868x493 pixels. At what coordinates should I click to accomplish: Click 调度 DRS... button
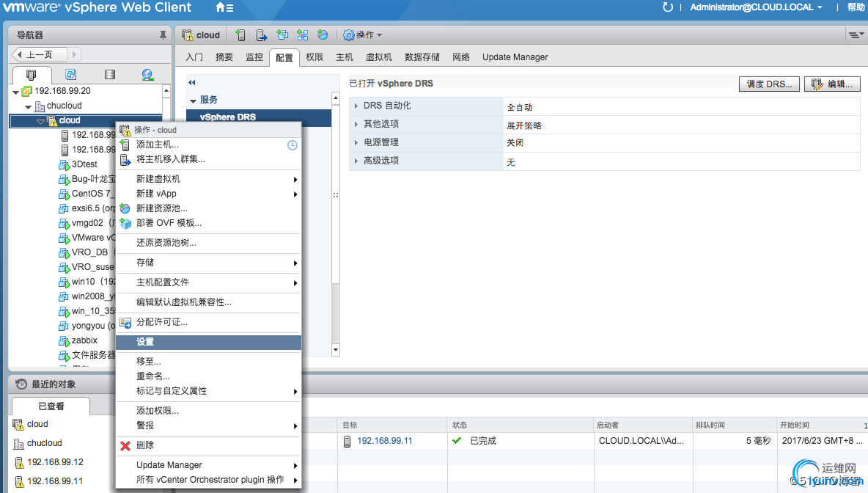pyautogui.click(x=770, y=84)
